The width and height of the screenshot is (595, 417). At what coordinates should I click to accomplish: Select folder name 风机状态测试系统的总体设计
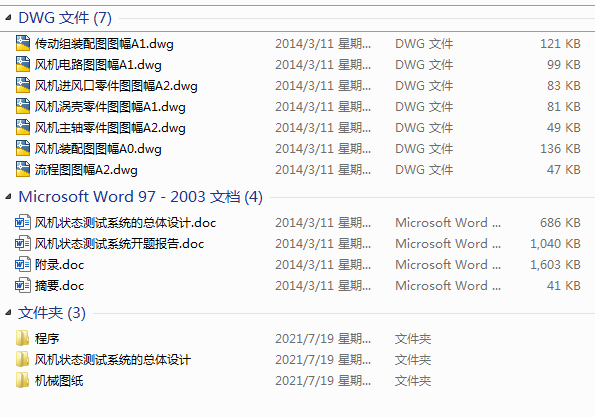coord(113,359)
